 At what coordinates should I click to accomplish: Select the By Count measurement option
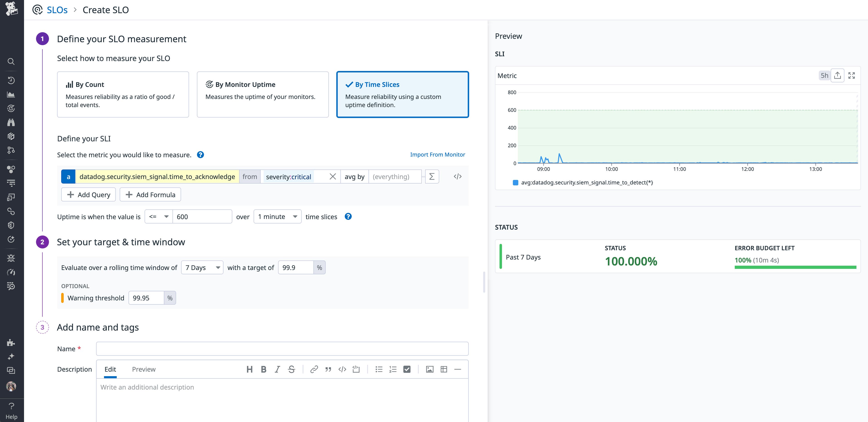click(123, 94)
